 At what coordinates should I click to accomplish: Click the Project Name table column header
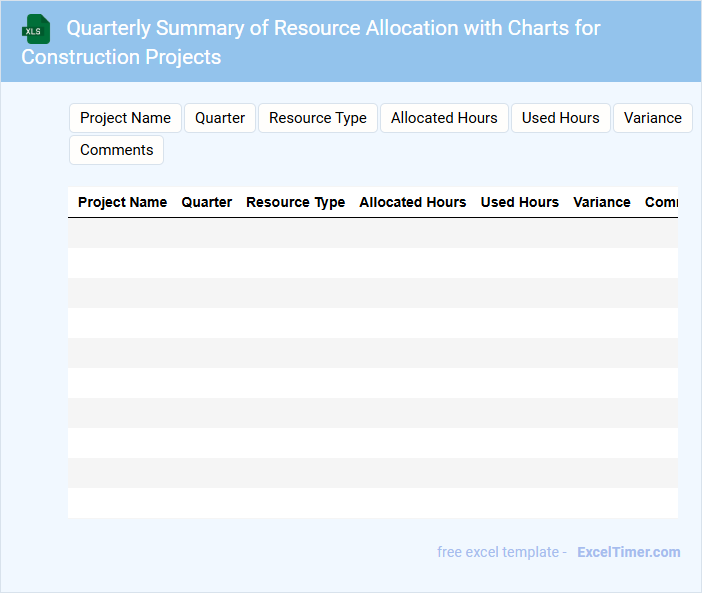pyautogui.click(x=122, y=202)
